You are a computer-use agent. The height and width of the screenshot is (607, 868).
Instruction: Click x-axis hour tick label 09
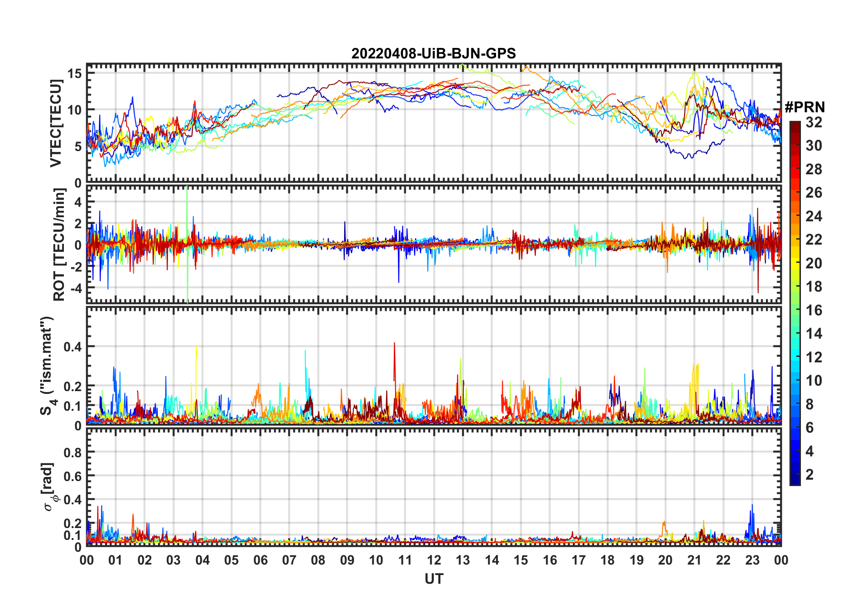click(x=347, y=560)
